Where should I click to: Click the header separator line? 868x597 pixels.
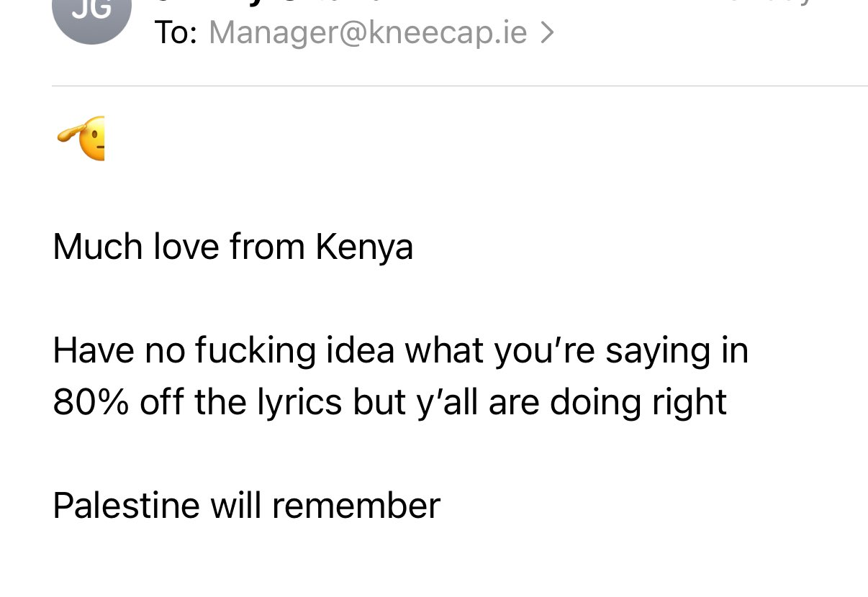click(x=460, y=86)
